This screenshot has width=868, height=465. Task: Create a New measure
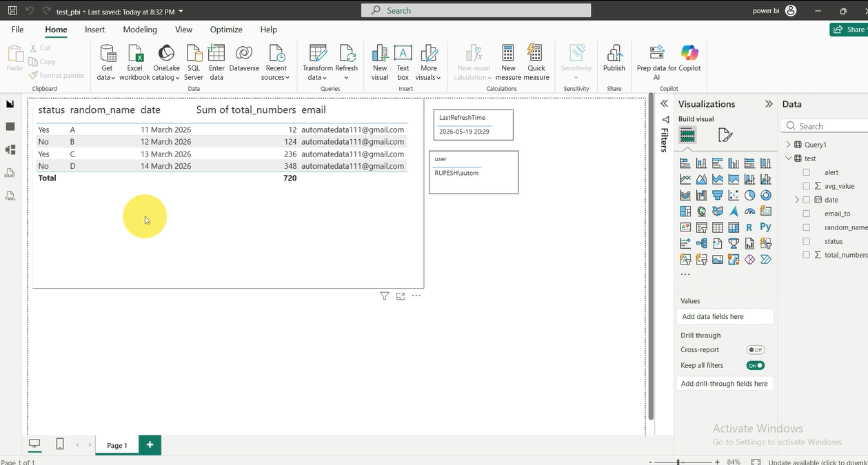508,63
